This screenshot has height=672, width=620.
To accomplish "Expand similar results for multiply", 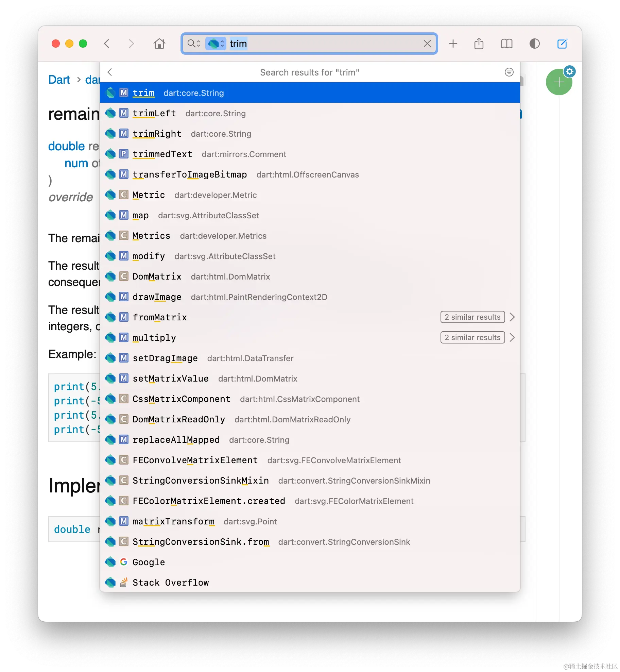I will click(472, 337).
